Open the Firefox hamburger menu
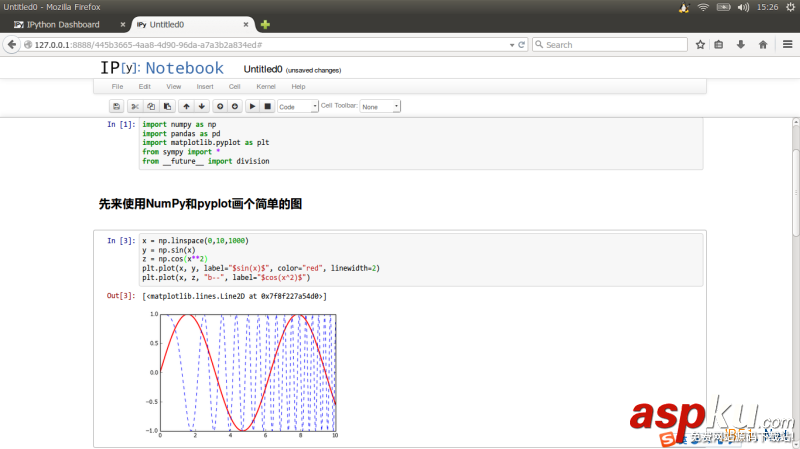Image resolution: width=800 pixels, height=449 pixels. [x=787, y=45]
